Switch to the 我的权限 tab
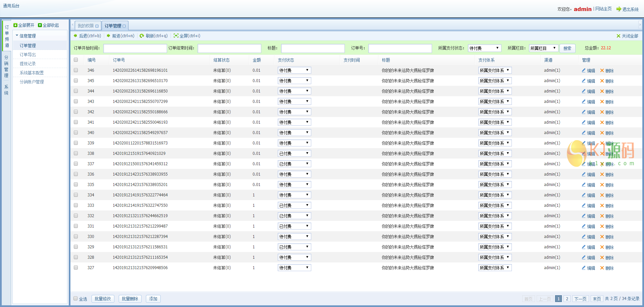The width and height of the screenshot is (644, 307). click(x=86, y=26)
